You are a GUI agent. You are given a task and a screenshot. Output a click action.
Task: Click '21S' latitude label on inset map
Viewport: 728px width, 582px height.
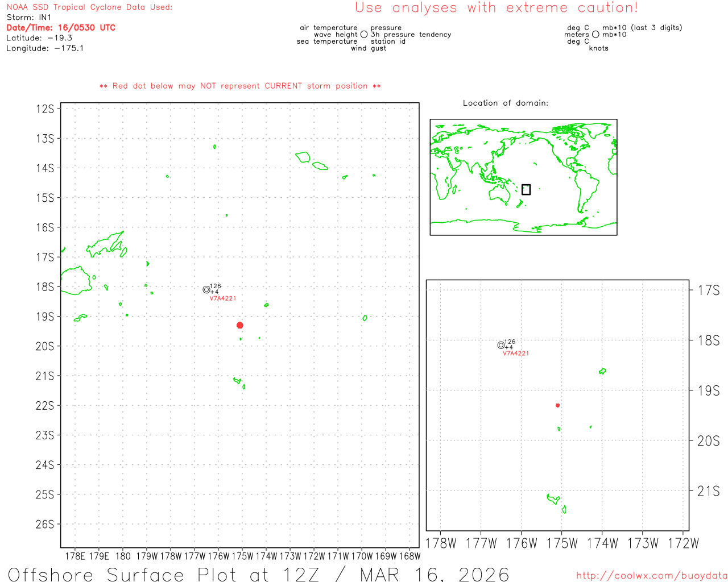pyautogui.click(x=709, y=490)
